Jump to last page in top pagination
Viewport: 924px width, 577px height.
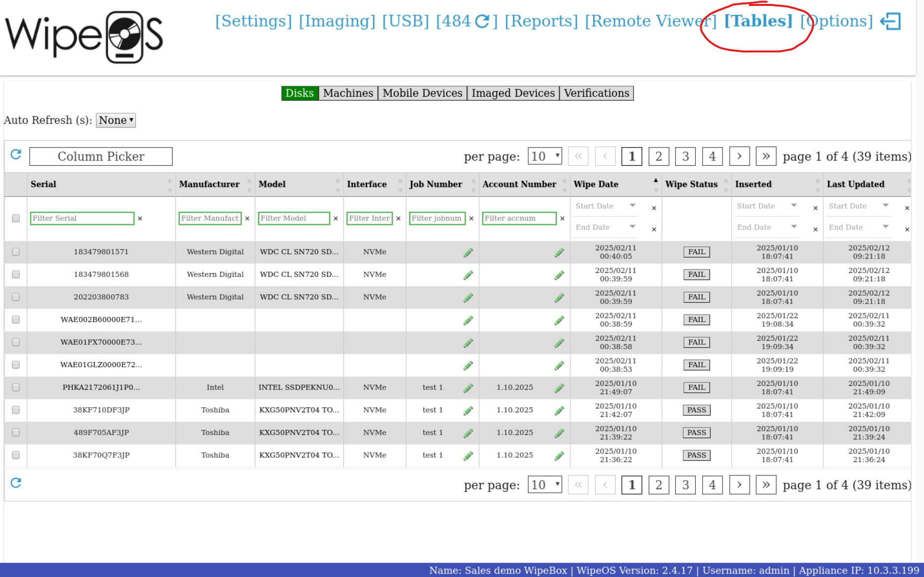[766, 156]
